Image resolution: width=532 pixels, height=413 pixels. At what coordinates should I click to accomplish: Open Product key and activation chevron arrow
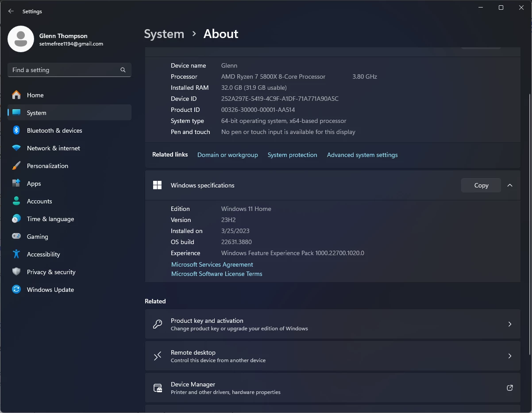(510, 324)
